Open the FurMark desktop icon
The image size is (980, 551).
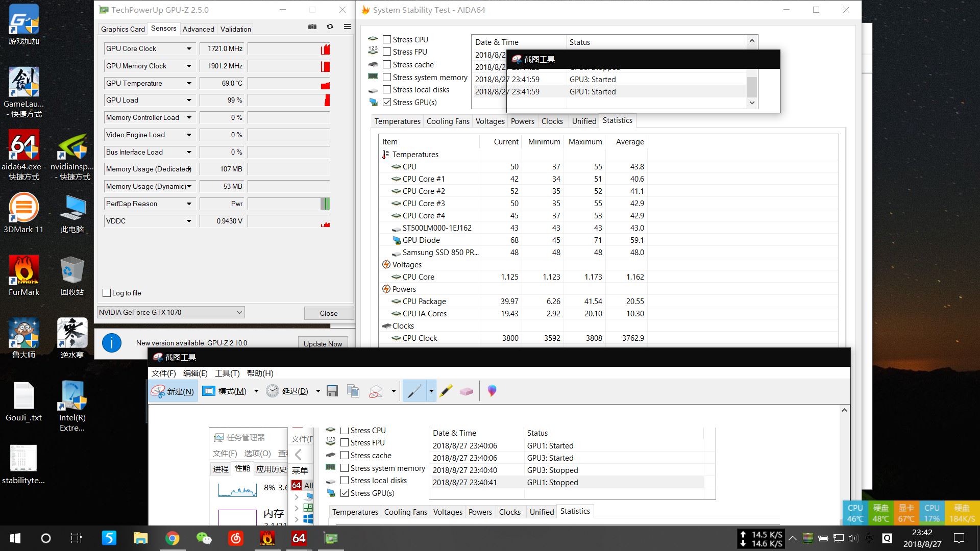coord(23,275)
